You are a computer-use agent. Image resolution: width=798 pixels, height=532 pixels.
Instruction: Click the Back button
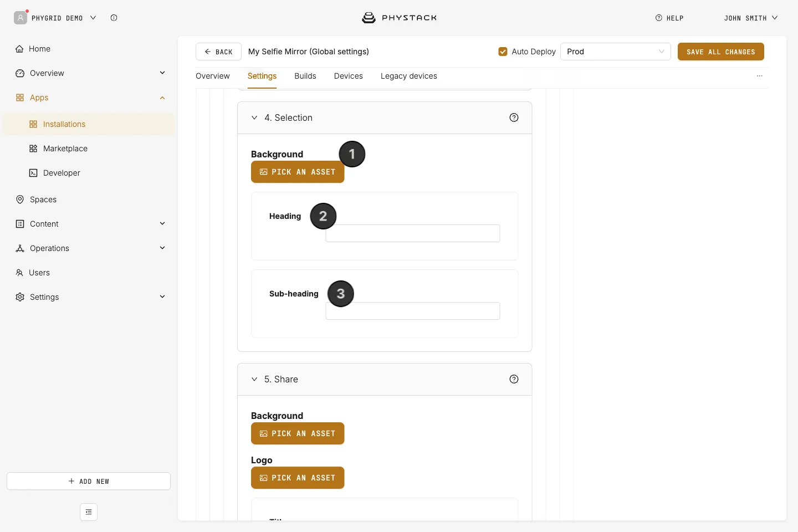218,52
